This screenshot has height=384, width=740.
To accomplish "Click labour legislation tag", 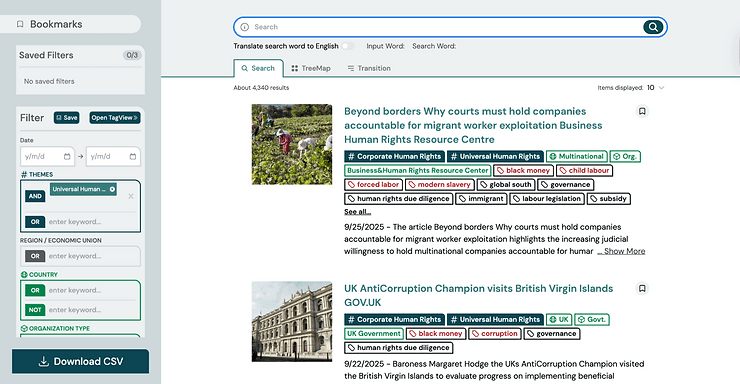I will pyautogui.click(x=547, y=199).
